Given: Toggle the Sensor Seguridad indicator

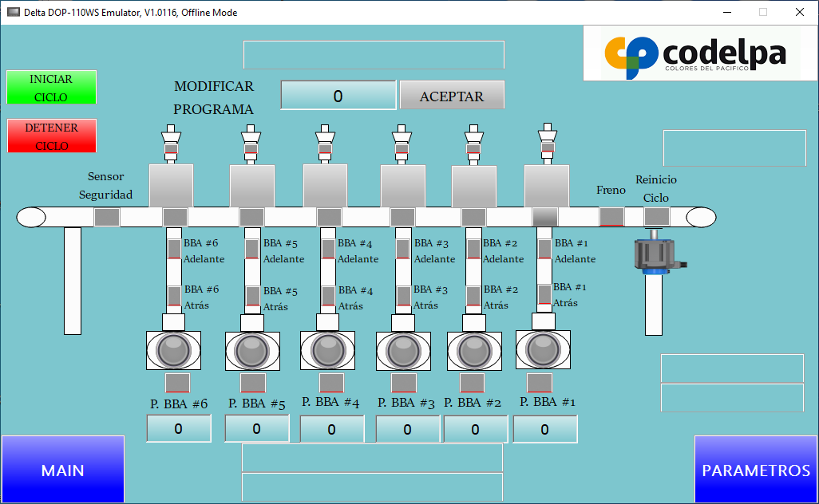Looking at the screenshot, I should click(x=107, y=217).
